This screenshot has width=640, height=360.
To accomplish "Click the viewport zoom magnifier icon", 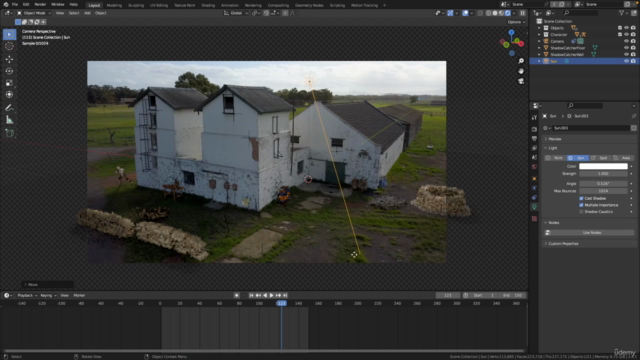I will 521,61.
